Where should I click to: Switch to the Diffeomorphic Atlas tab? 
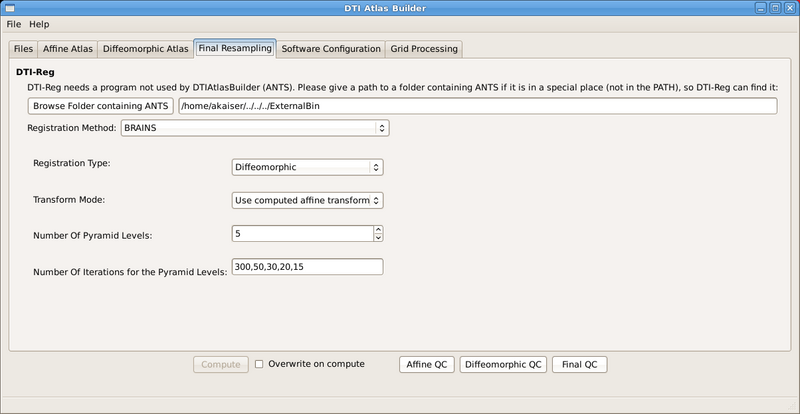145,49
